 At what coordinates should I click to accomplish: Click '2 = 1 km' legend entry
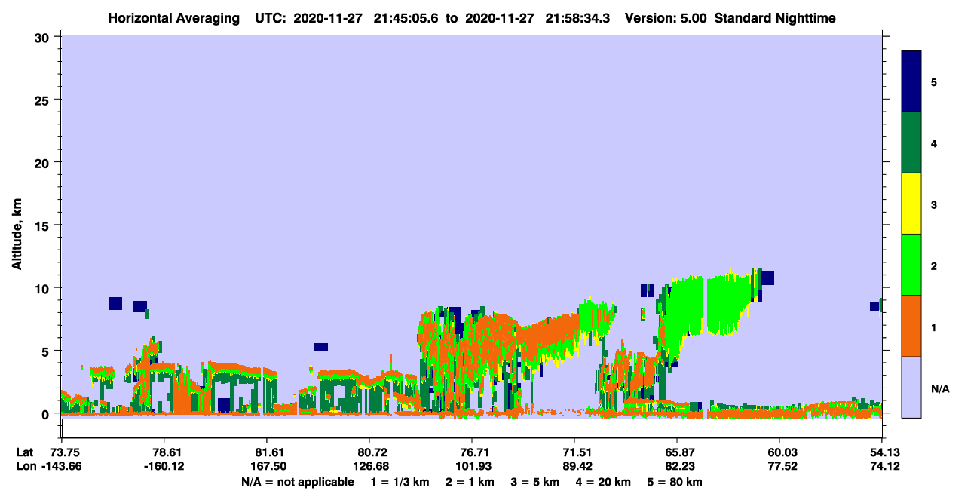tap(470, 482)
